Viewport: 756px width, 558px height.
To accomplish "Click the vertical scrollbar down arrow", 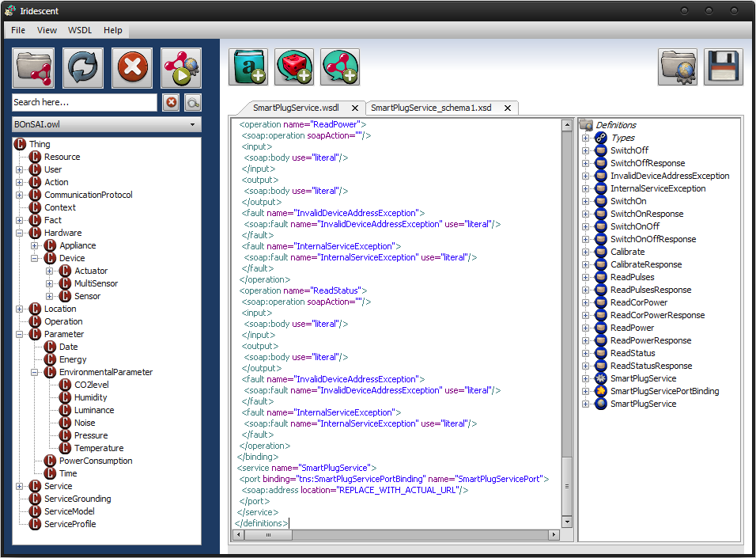I will (x=567, y=522).
